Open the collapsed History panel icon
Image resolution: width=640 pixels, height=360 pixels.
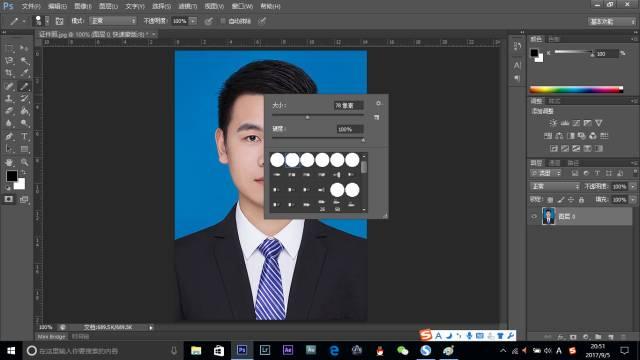pos(517,46)
